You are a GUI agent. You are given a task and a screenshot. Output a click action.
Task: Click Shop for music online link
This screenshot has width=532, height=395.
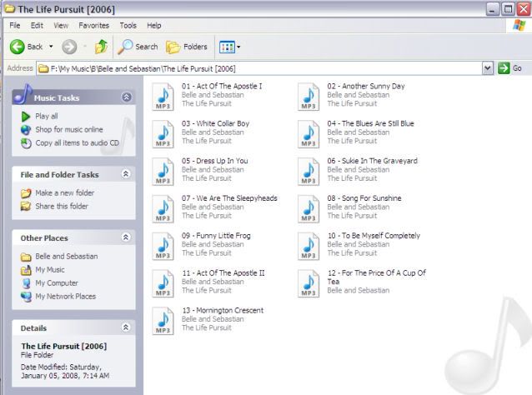(69, 129)
